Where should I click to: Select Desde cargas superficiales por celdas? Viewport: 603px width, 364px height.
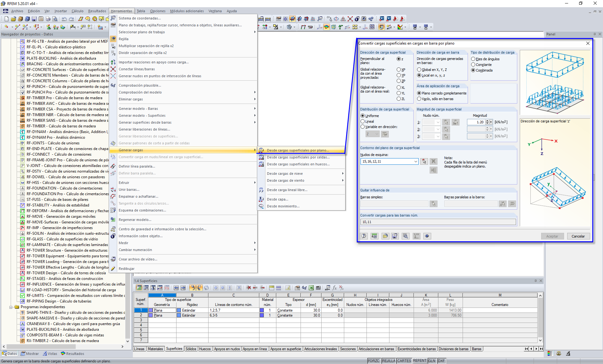[298, 157]
